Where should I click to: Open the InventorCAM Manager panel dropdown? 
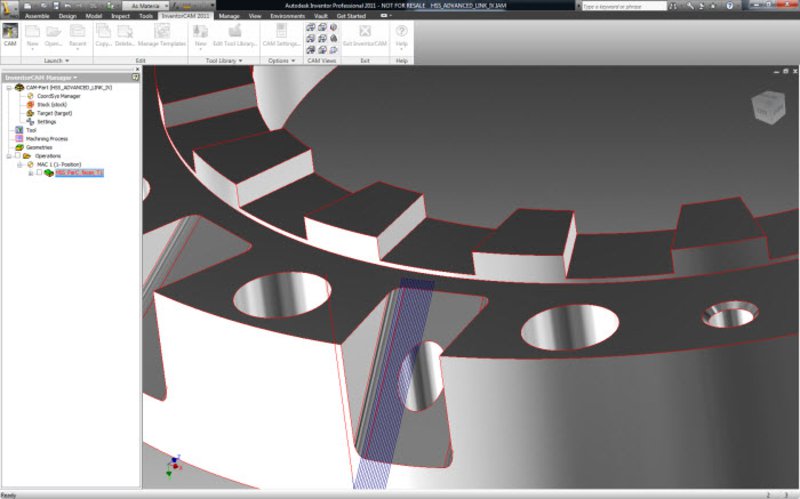click(75, 77)
